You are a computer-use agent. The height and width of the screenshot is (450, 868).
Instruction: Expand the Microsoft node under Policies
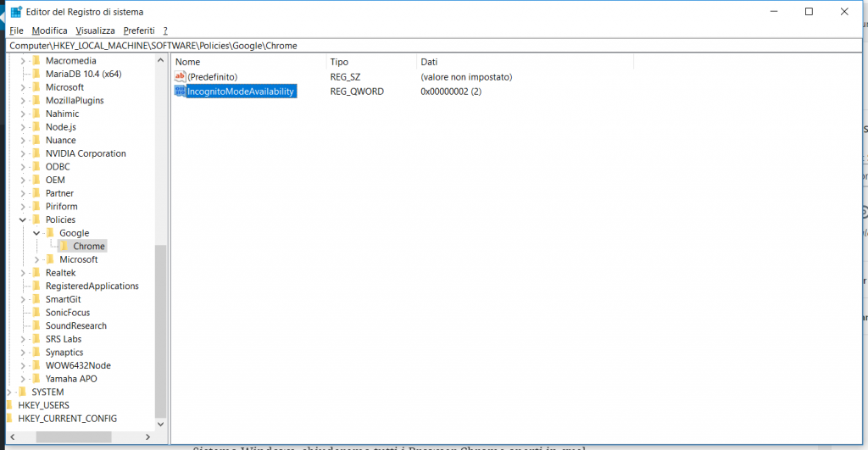tap(36, 259)
